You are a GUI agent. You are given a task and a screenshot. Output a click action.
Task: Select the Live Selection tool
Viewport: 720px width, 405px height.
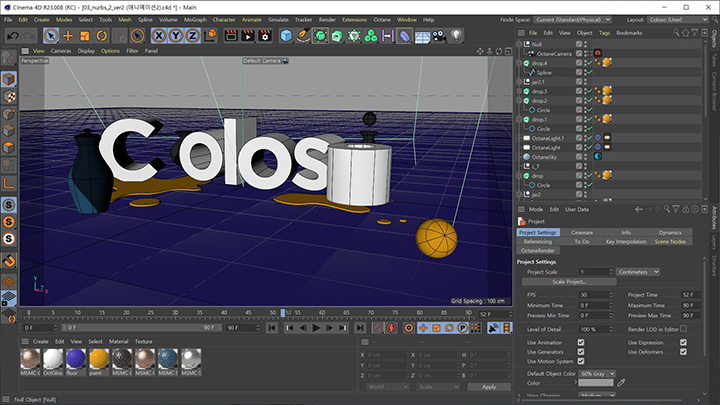(x=51, y=36)
